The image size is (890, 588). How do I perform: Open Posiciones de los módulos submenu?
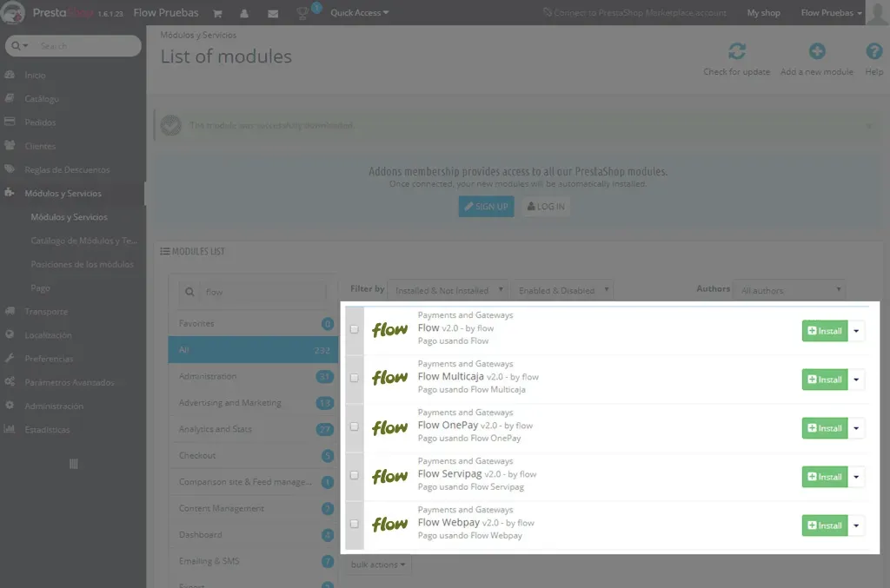click(83, 264)
